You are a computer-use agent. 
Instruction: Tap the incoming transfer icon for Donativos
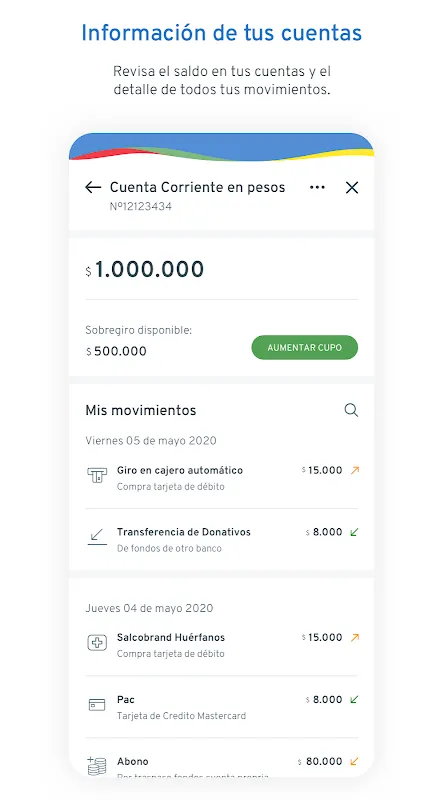97,537
